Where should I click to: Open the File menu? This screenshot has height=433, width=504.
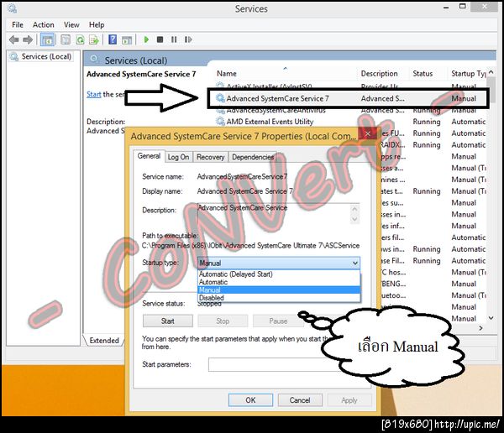18,24
